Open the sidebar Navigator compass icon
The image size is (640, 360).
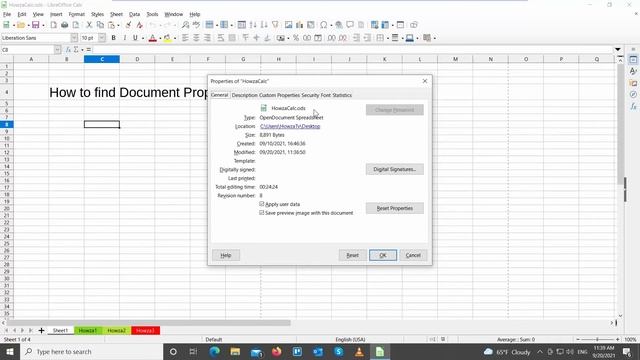(x=633, y=94)
